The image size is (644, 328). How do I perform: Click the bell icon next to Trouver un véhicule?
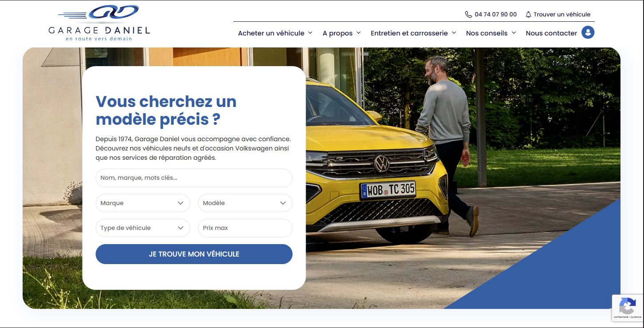(x=528, y=14)
